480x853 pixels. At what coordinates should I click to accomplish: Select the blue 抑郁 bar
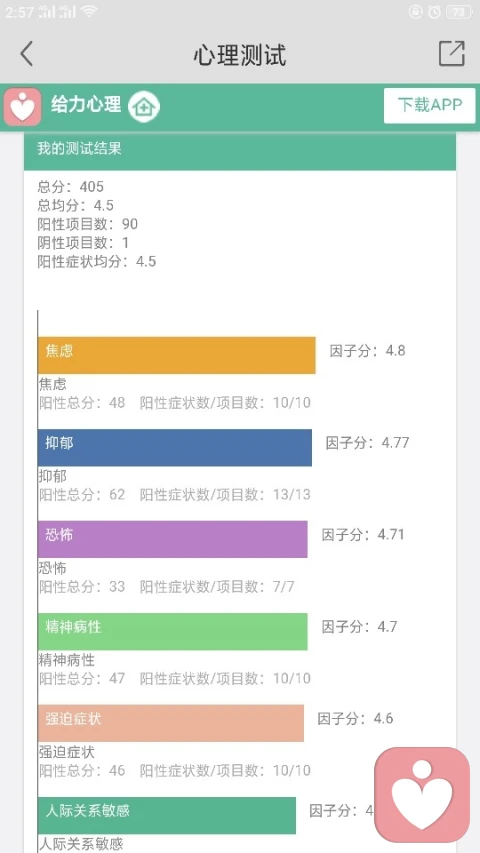coord(175,448)
